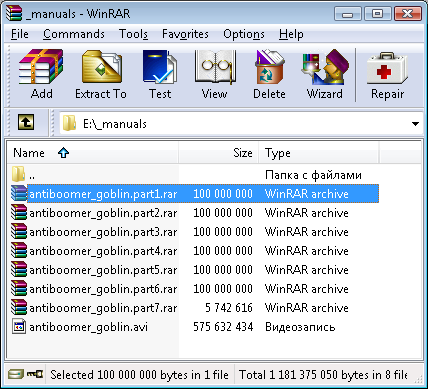Click 'Selected 100 000 000 bytes' status text
Image resolution: width=428 pixels, height=389 pixels.
click(139, 375)
